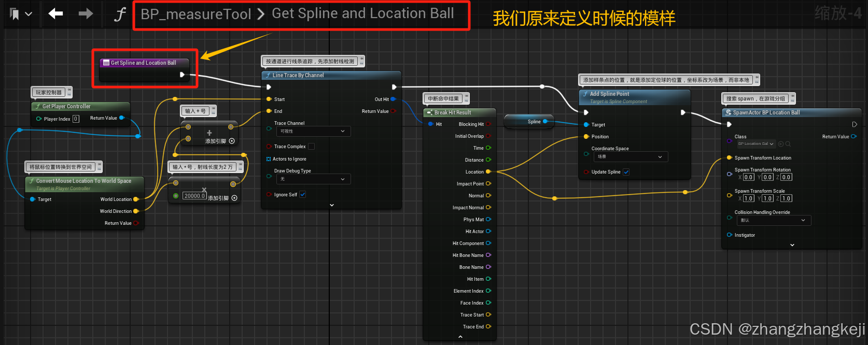Open the SpawnActor Class dropdown
868x345 pixels.
pyautogui.click(x=756, y=144)
